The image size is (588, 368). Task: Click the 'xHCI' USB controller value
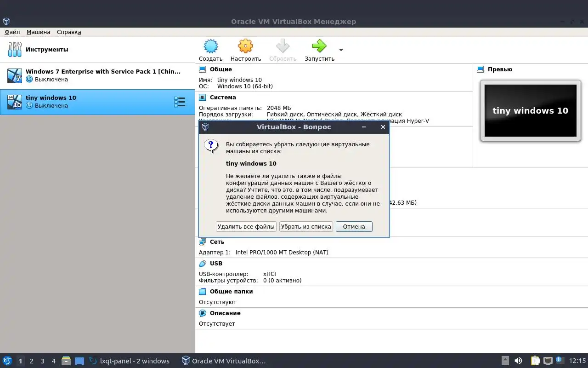point(270,274)
